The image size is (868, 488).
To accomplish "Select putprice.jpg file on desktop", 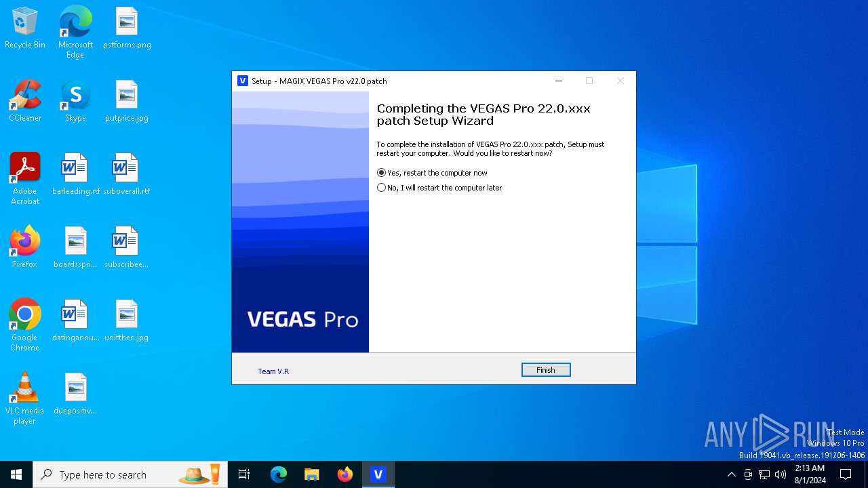I will [x=127, y=102].
